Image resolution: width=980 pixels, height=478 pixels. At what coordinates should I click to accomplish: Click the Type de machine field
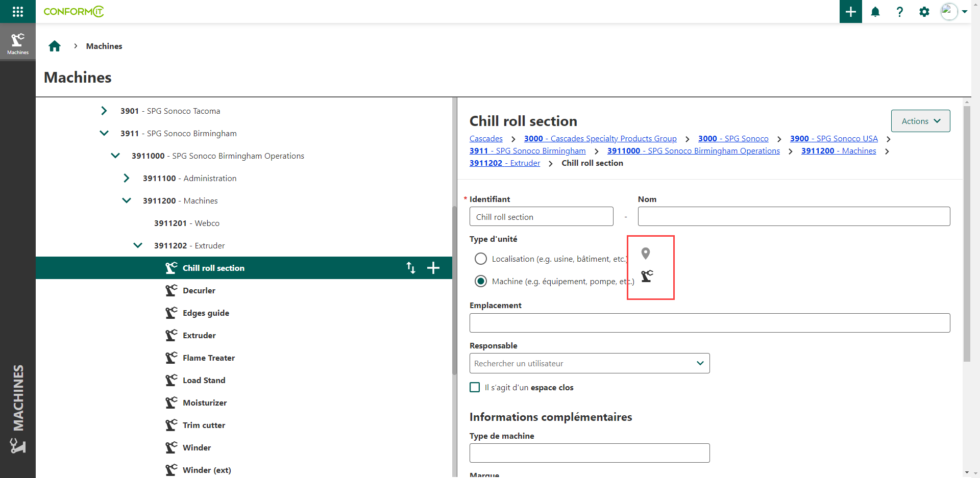coord(590,453)
